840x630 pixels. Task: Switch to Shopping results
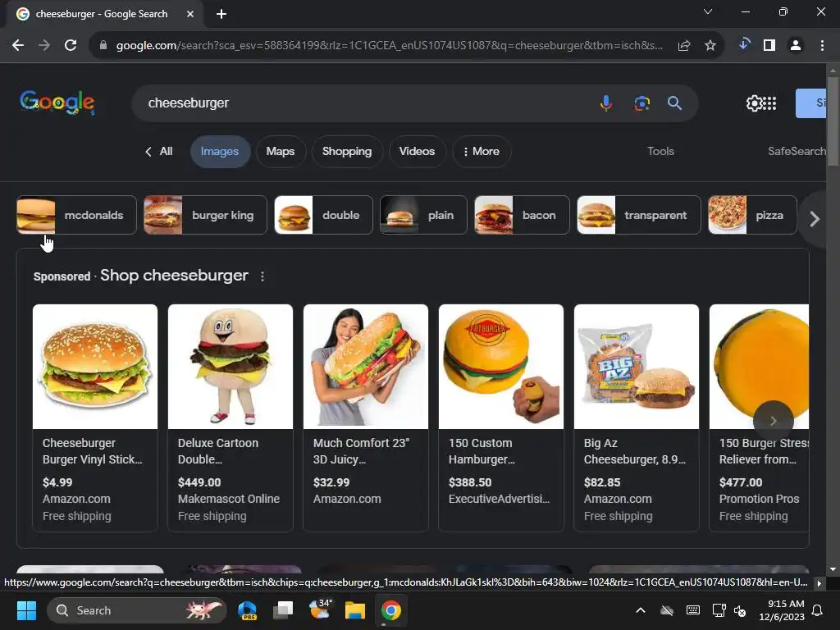tap(347, 152)
